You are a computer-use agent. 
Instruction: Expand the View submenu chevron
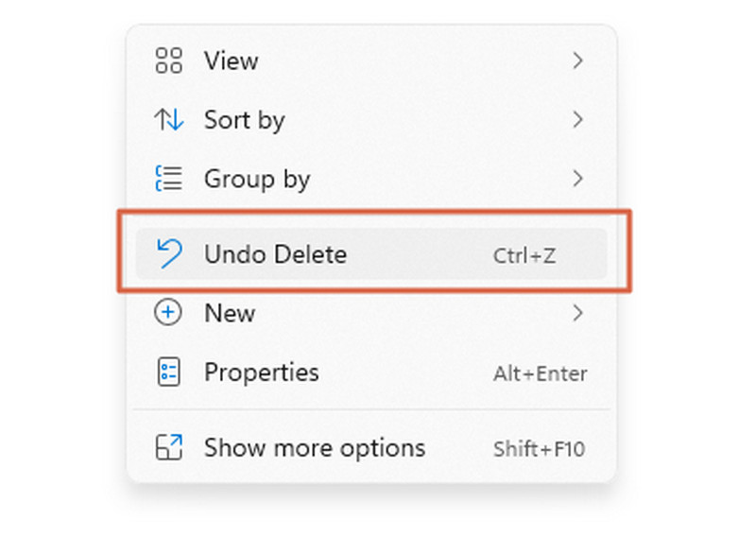(577, 61)
